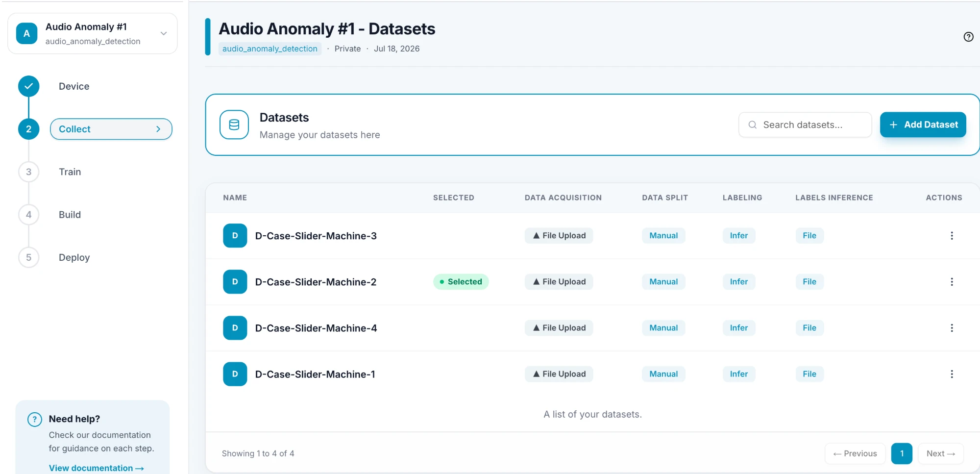Click the Next pagination button
980x474 pixels.
click(941, 453)
